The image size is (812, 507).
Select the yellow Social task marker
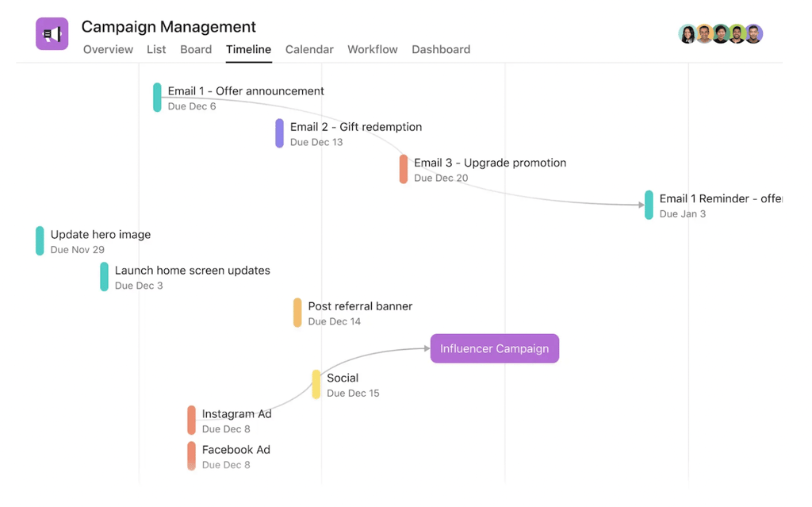pyautogui.click(x=316, y=384)
